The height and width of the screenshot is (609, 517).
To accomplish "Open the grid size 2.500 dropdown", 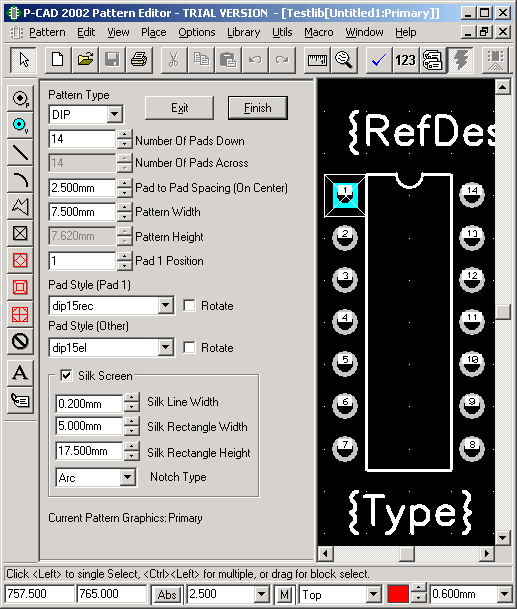I will pos(261,594).
